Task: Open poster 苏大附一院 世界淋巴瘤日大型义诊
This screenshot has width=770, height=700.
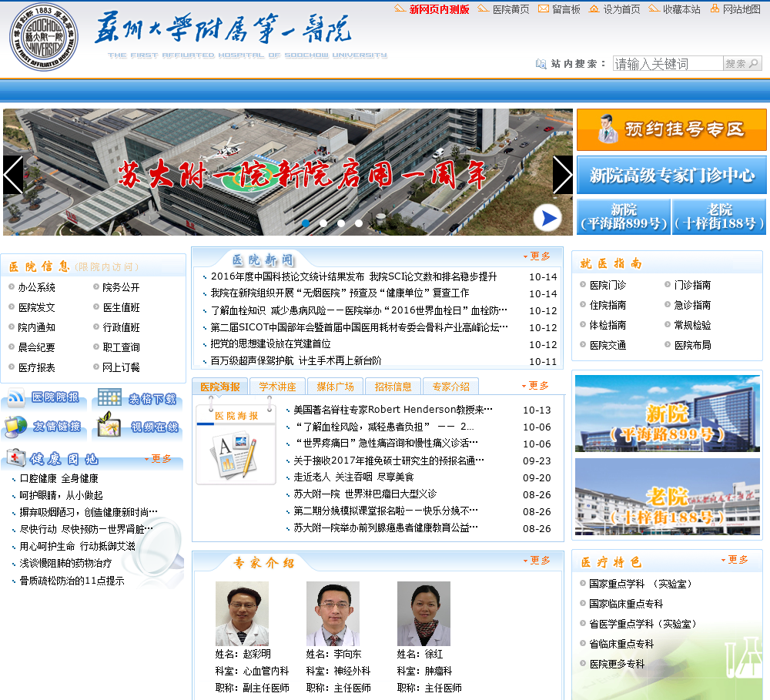Action: [365, 494]
